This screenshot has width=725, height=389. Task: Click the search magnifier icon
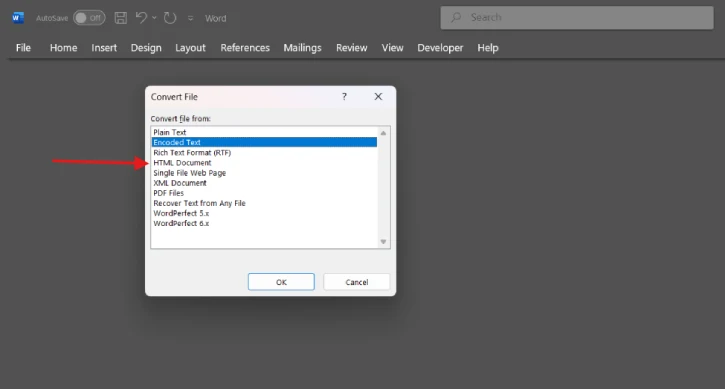pos(456,18)
